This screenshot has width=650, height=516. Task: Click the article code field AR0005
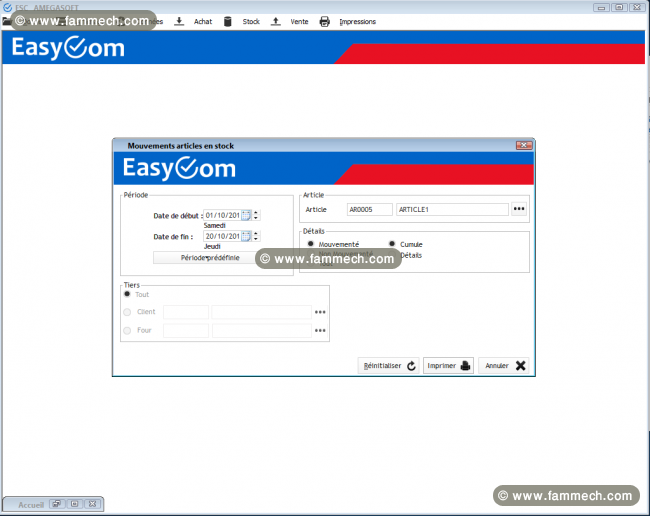(x=369, y=209)
